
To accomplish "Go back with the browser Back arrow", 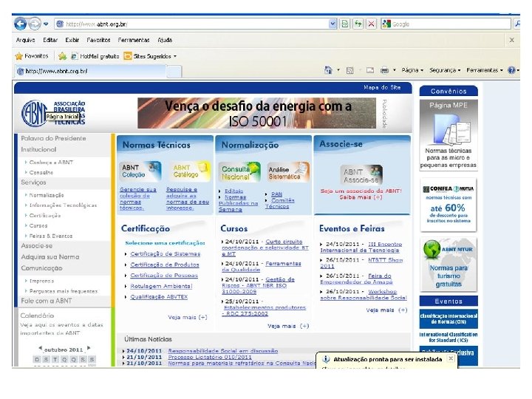I will (21, 24).
